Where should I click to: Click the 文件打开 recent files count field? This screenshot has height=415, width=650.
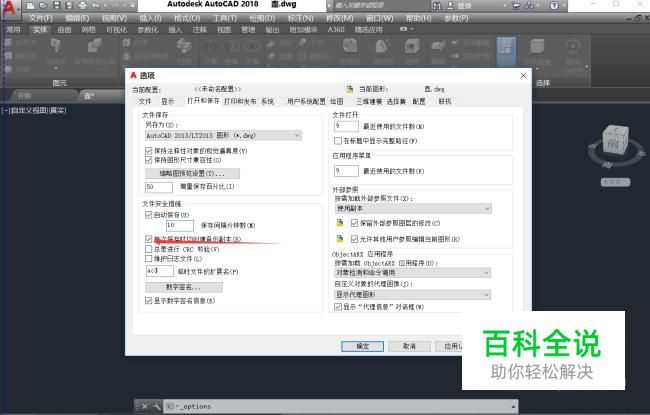[346, 126]
